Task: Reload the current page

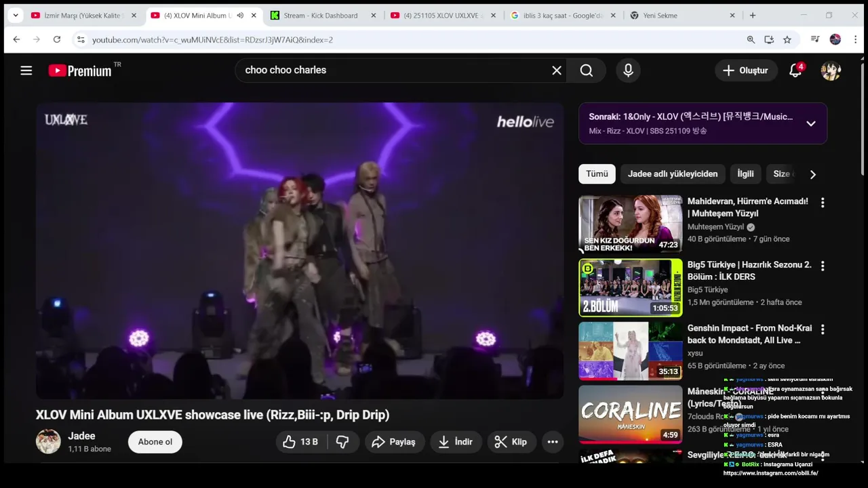Action: coord(57,40)
